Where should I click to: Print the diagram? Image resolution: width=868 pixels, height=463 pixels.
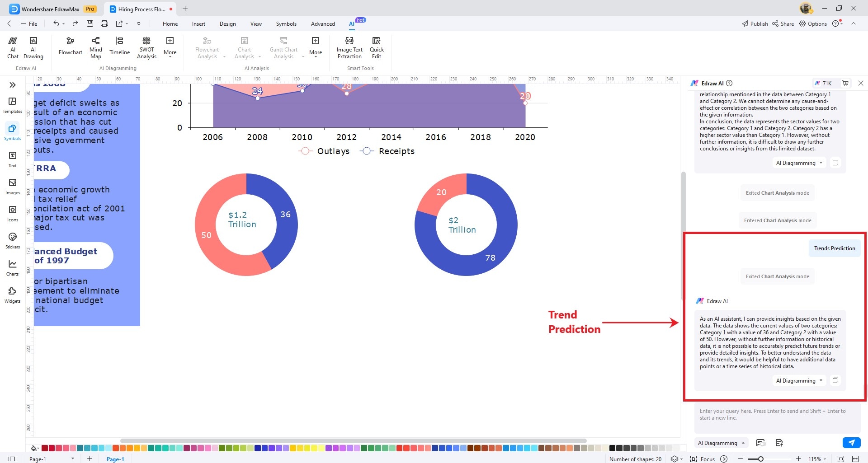click(104, 23)
